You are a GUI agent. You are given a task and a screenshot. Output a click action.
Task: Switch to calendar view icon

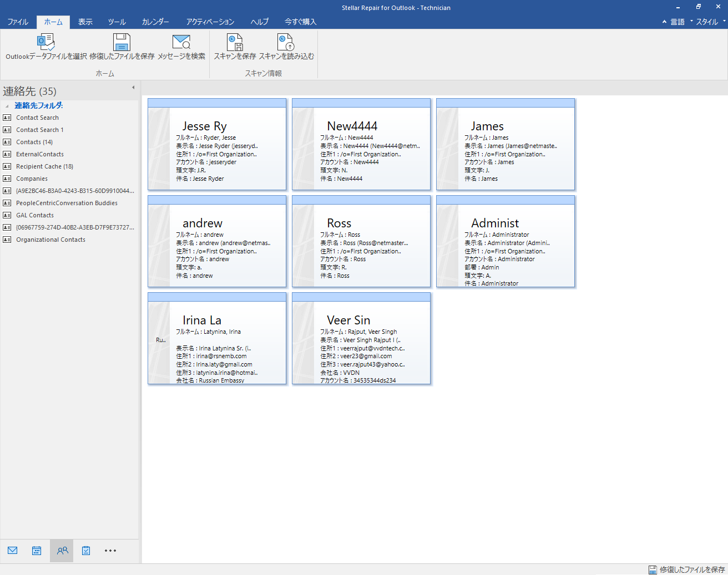coord(37,551)
